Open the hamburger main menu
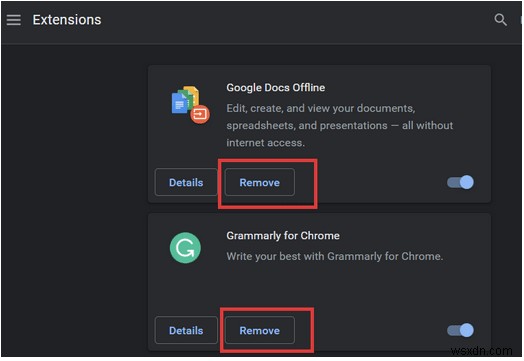The image size is (524, 361). coord(14,20)
